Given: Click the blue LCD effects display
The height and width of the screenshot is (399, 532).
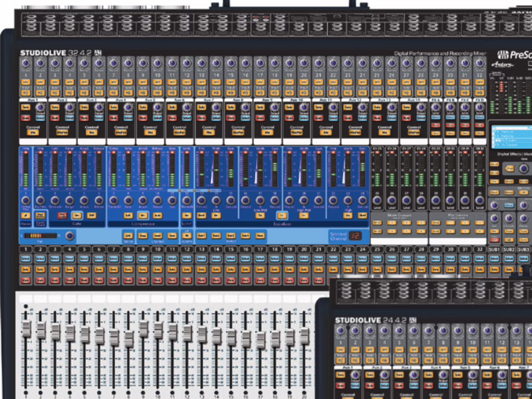Looking at the screenshot, I should click(511, 137).
